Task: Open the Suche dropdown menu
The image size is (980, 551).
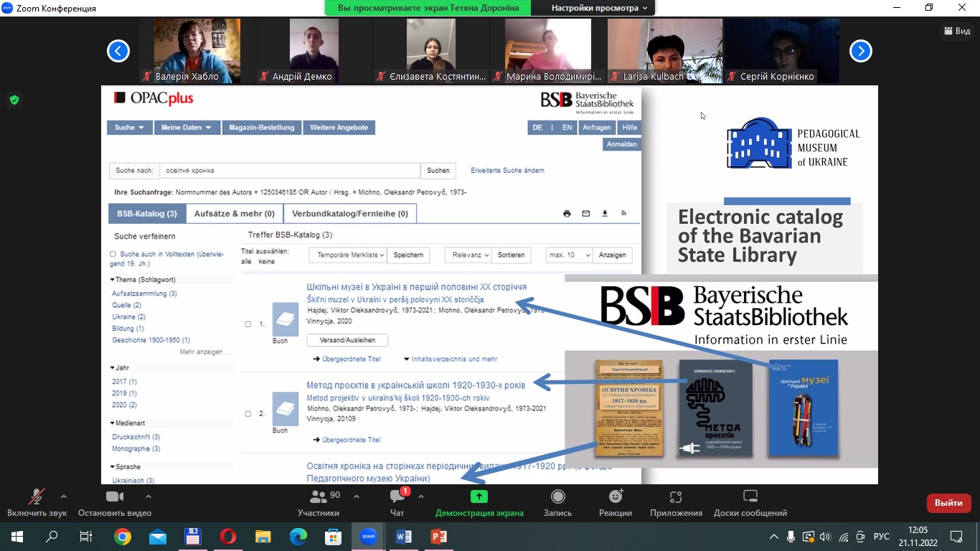Action: click(x=130, y=128)
